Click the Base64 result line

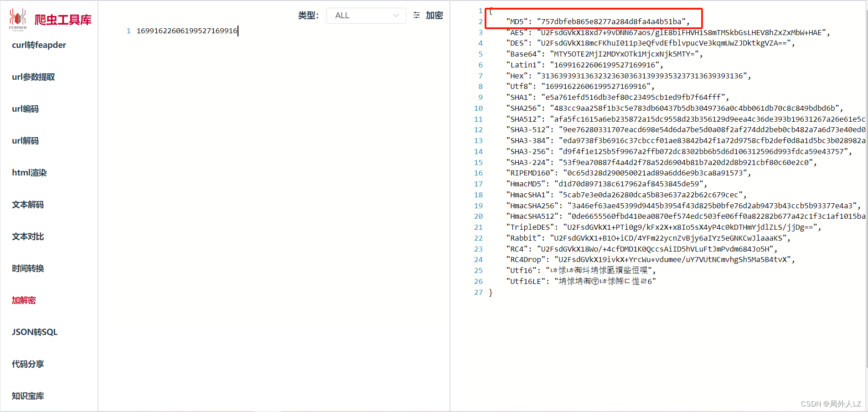click(x=604, y=54)
